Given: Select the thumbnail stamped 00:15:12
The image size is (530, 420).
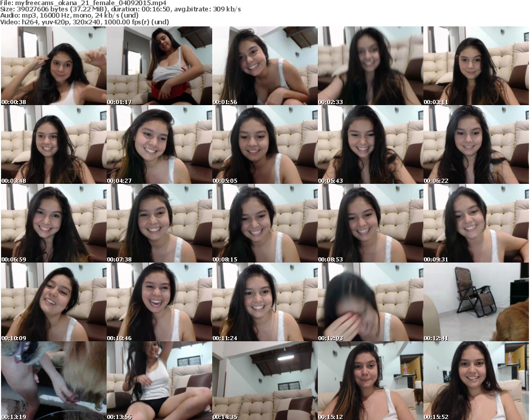Looking at the screenshot, I should [371, 381].
